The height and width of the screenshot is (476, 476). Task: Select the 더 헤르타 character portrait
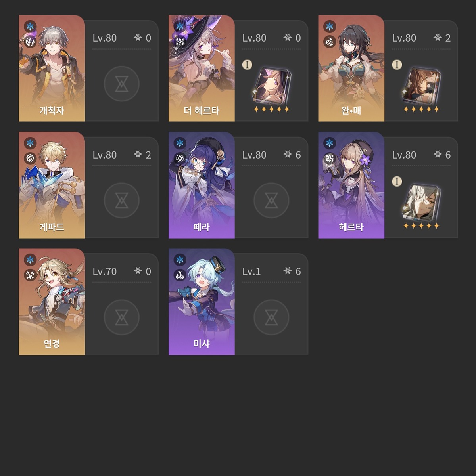pos(202,68)
